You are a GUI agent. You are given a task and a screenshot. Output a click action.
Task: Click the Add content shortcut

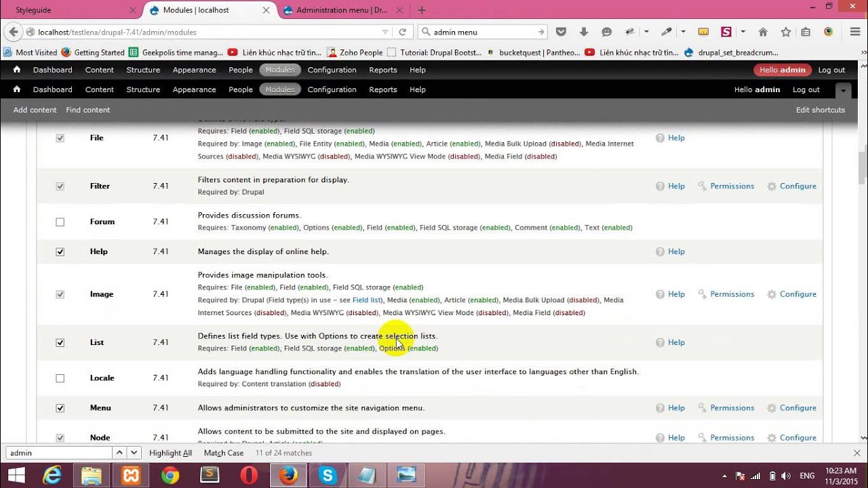pos(35,110)
